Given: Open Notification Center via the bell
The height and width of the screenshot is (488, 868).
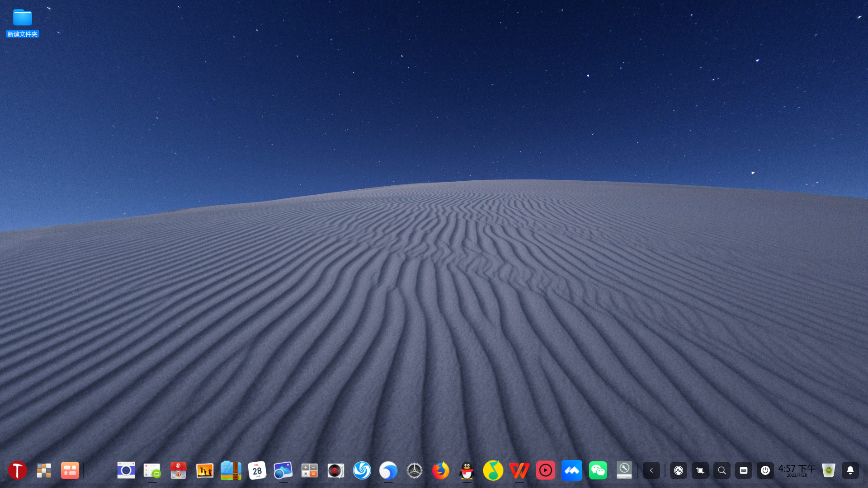Looking at the screenshot, I should (x=850, y=470).
